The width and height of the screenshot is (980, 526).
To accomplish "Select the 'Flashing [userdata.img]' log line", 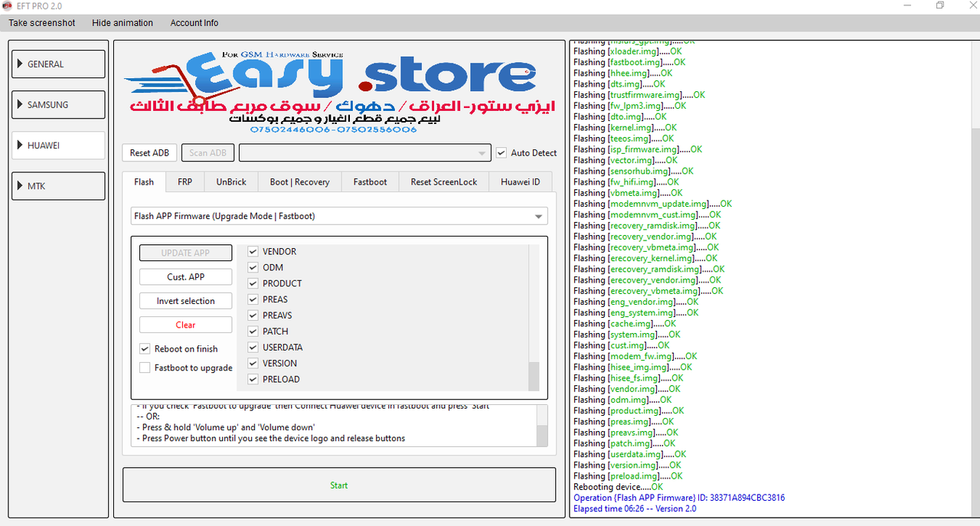I will pos(629,454).
